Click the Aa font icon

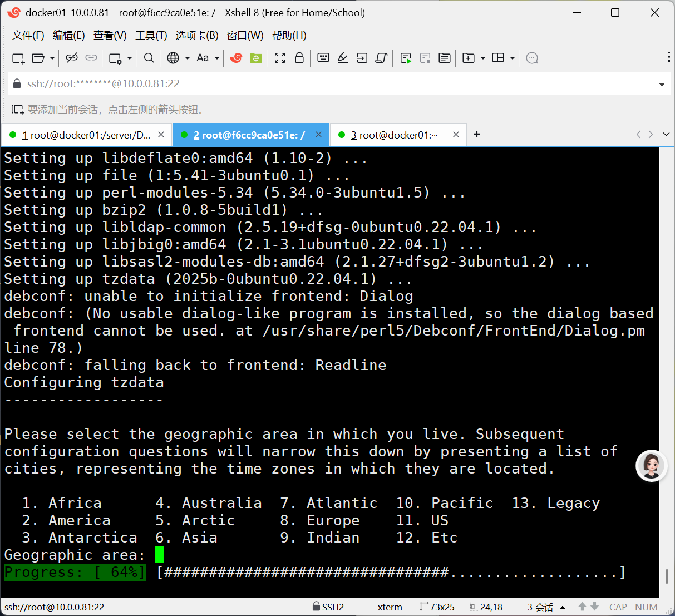203,58
